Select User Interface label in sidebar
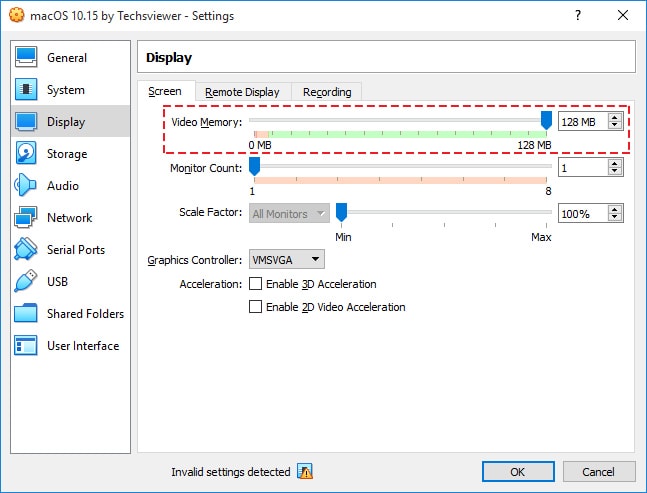This screenshot has height=493, width=647. click(83, 345)
